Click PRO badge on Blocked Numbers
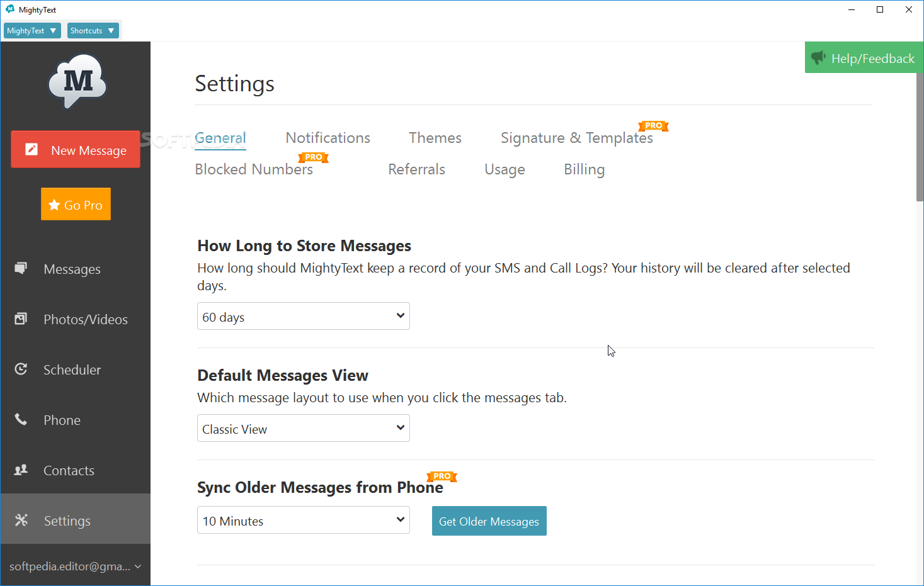 pyautogui.click(x=313, y=157)
